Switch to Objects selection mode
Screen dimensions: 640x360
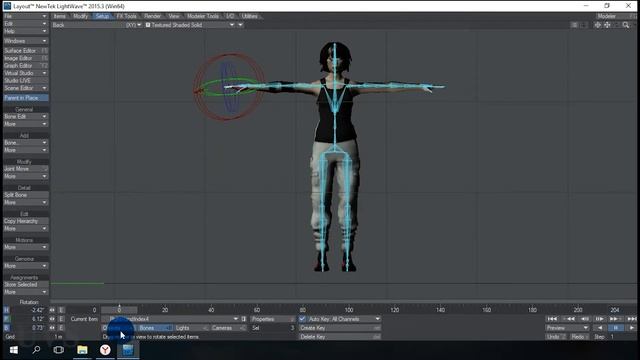[118, 328]
